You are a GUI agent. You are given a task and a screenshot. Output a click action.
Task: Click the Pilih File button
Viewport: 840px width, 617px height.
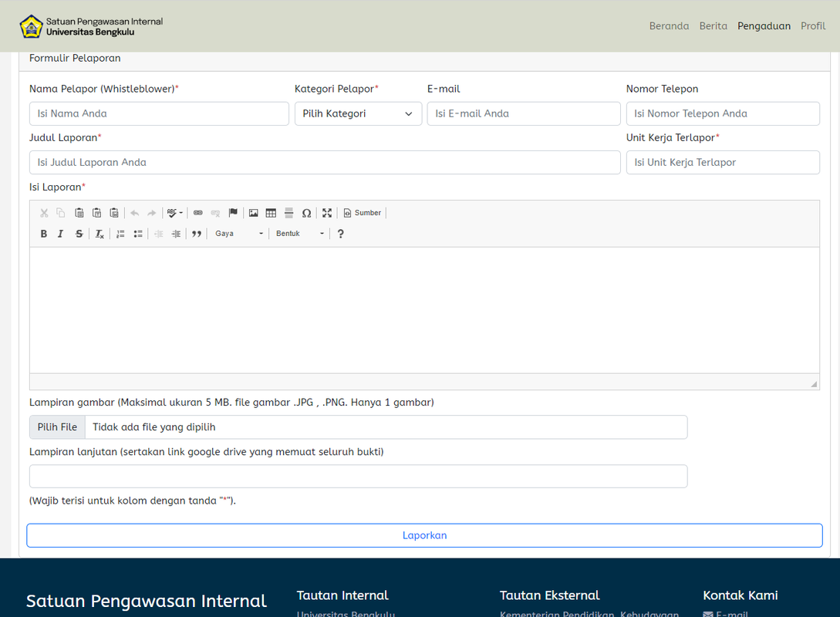[57, 427]
